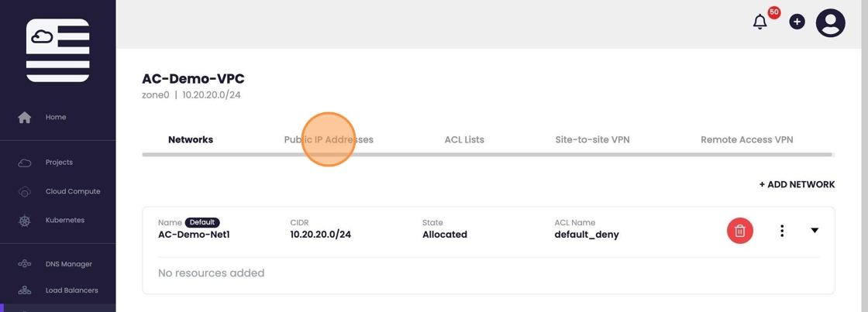
Task: Open Kubernetes from the sidebar menu
Action: [65, 221]
